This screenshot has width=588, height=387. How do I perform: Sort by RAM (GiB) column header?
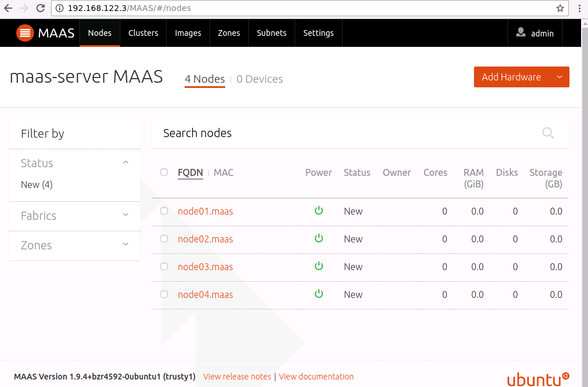coord(473,178)
